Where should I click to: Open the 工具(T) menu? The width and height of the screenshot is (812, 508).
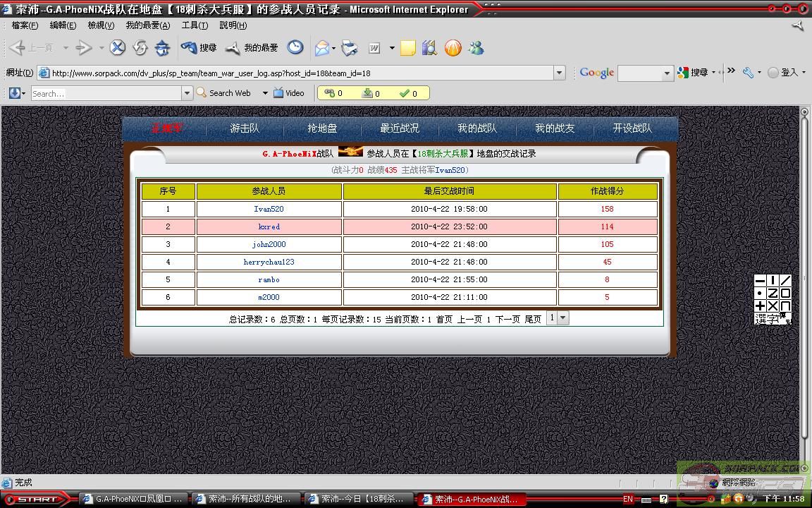[x=195, y=25]
